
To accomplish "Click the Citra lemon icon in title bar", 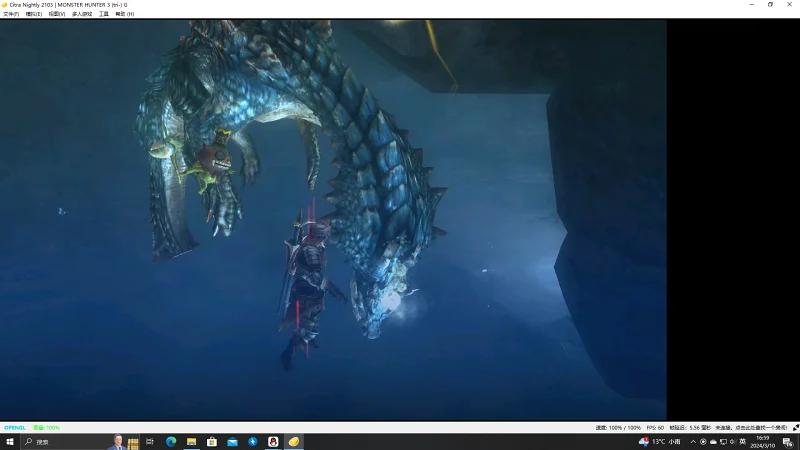I will tap(5, 5).
